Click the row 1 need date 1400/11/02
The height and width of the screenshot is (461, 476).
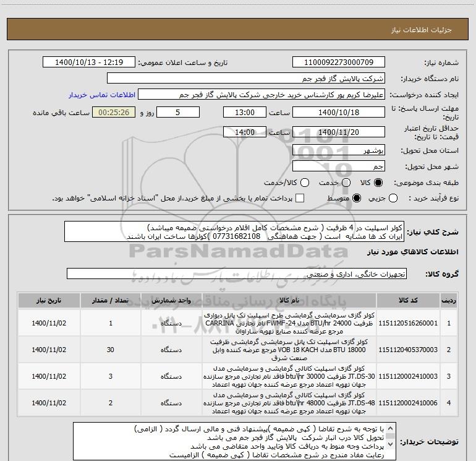(49, 323)
